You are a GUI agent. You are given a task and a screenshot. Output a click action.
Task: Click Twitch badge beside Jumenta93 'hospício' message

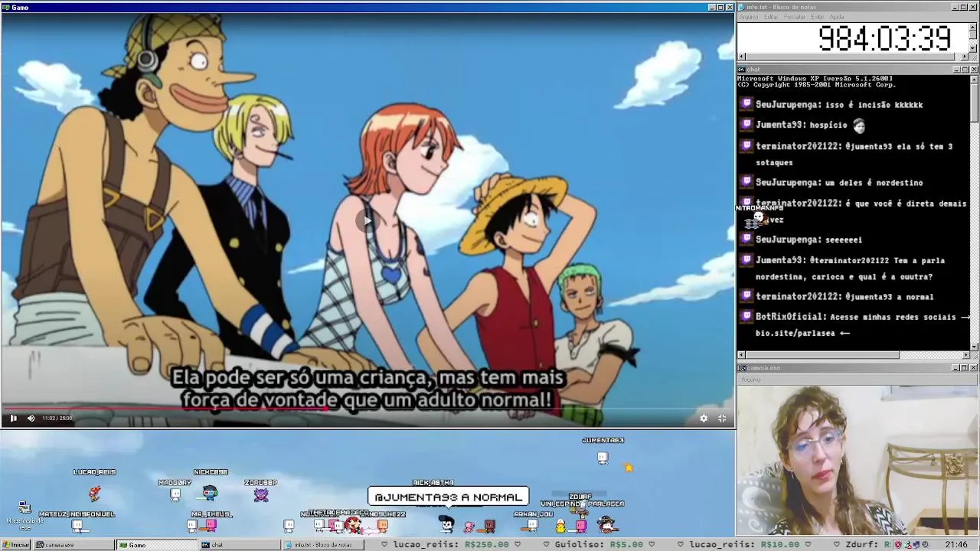tap(746, 124)
